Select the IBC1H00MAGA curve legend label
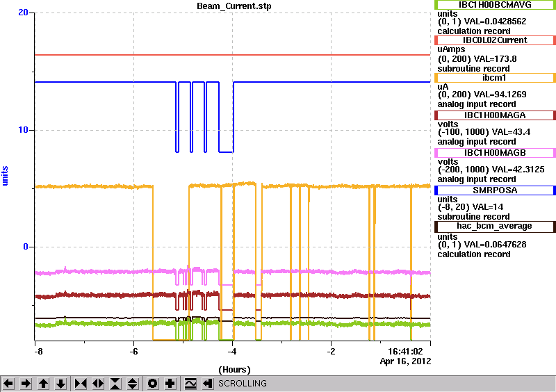556x392 pixels. point(495,115)
